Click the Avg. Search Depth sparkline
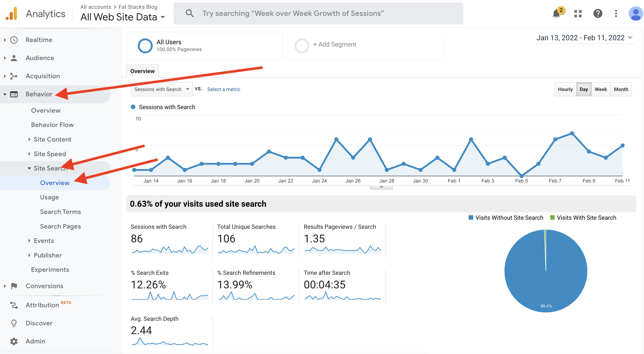The image size is (644, 354). 170,342
